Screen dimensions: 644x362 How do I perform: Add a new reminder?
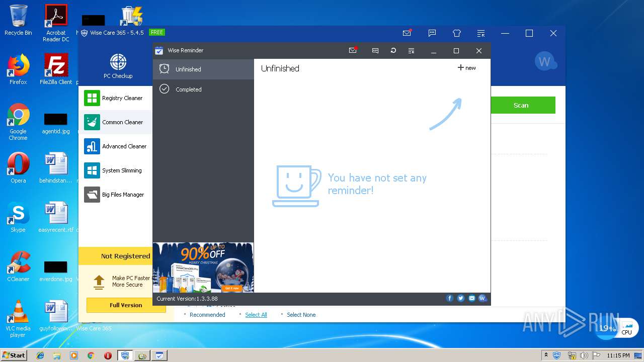[466, 68]
